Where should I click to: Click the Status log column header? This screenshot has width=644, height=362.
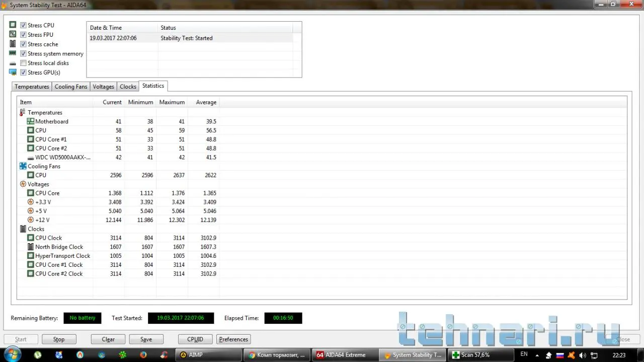point(225,28)
